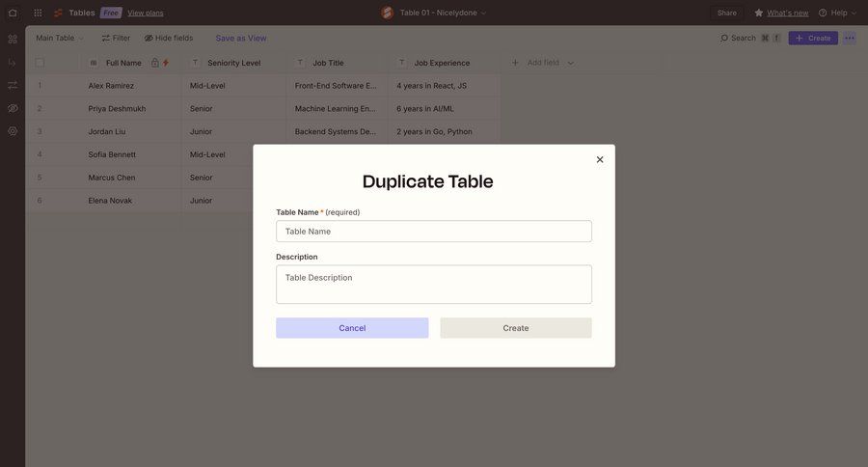Select the Marcus Chen cell
Image resolution: width=868 pixels, height=467 pixels.
130,178
